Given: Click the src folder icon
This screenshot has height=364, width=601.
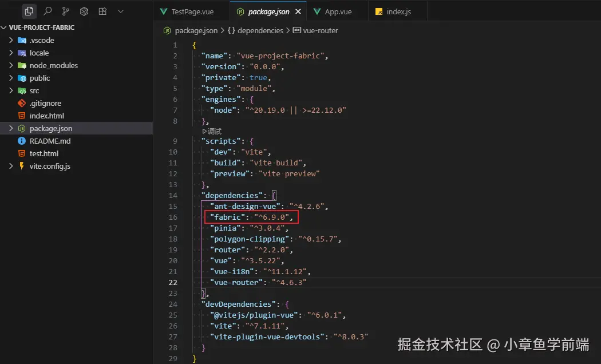Looking at the screenshot, I should click(x=22, y=91).
